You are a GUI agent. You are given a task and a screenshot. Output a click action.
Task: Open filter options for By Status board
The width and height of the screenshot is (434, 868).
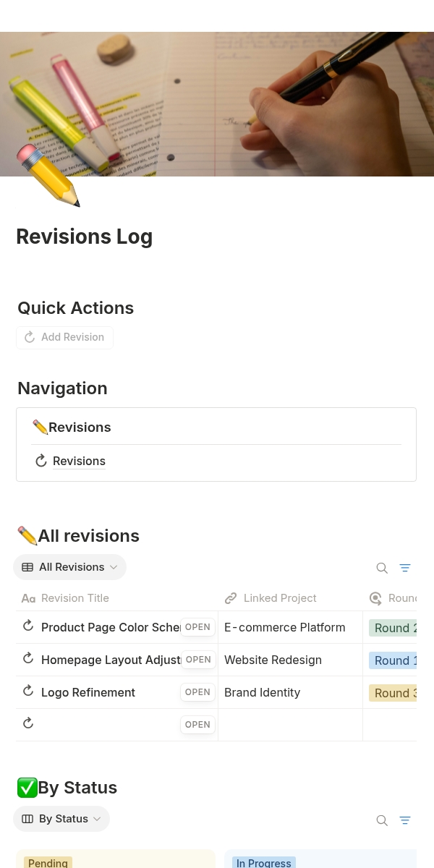tap(405, 820)
